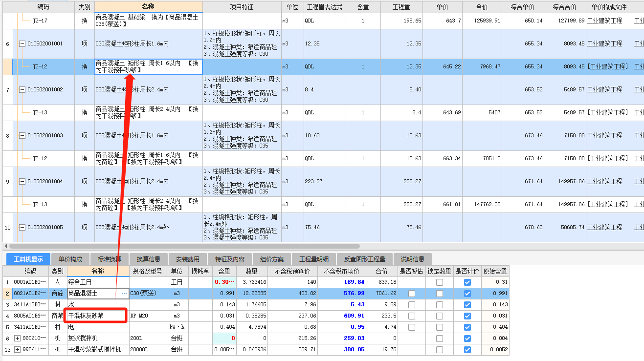Click the 损耗率 column header
Screen dimensions: 644x361
(x=200, y=271)
